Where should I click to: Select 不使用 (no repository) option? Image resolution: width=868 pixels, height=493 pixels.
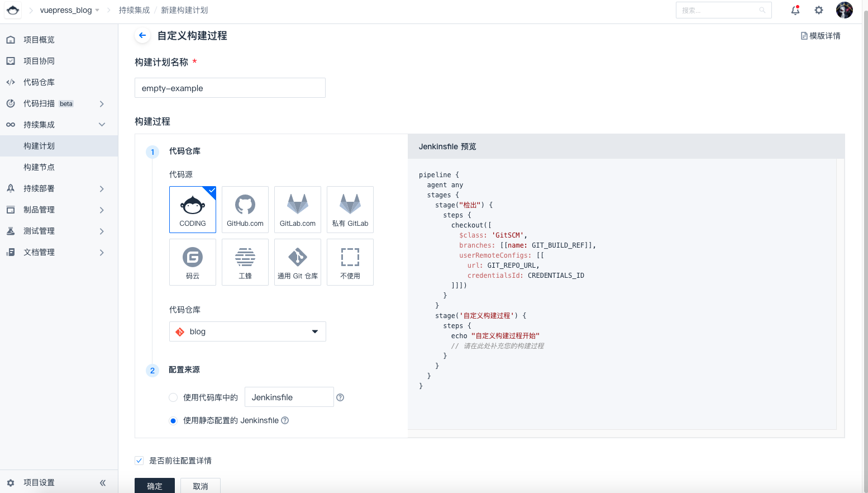(350, 262)
